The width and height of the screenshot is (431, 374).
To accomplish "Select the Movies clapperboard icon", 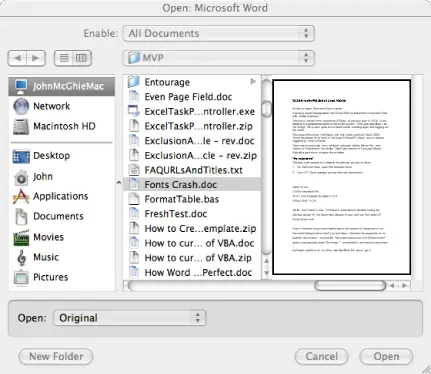I will pos(21,237).
